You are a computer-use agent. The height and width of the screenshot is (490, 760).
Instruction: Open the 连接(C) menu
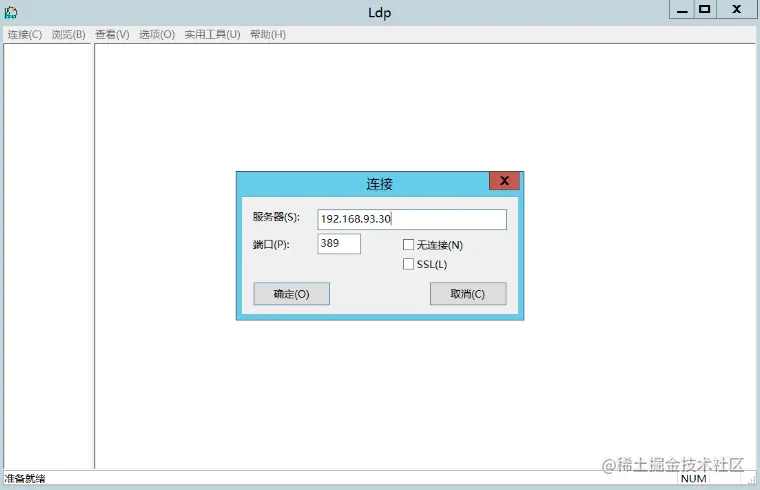25,34
